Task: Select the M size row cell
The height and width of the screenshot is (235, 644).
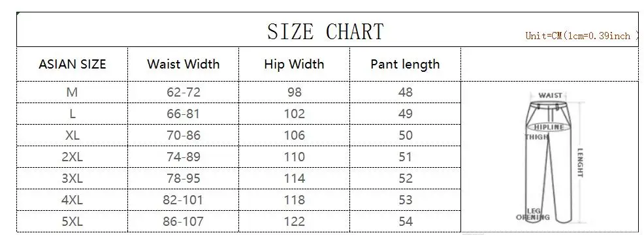Action: (72, 92)
